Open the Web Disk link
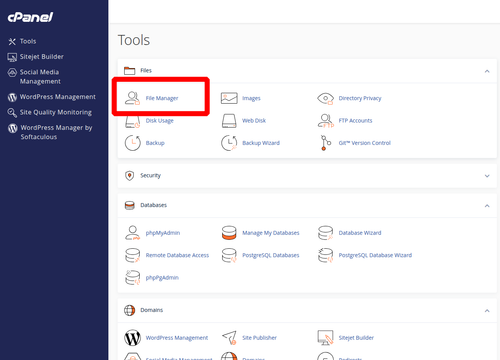500x360 pixels. click(254, 121)
